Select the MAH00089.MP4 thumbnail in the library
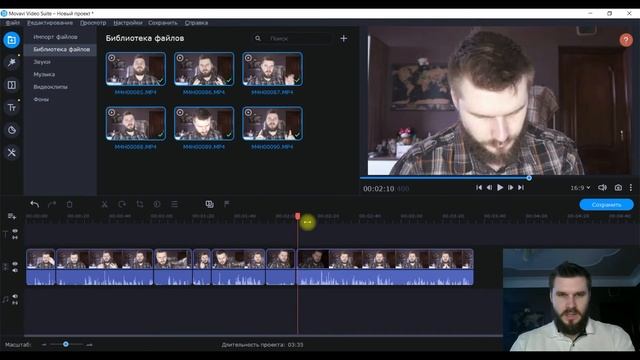This screenshot has height=360, width=640. click(x=204, y=124)
